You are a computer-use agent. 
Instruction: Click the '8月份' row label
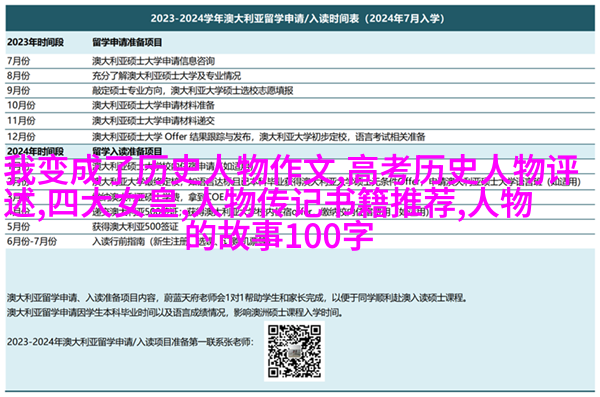coord(18,75)
